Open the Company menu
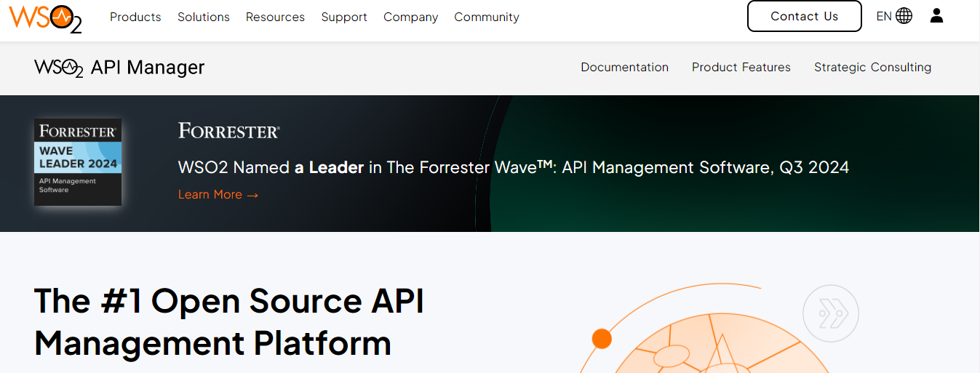980x373 pixels. [410, 17]
